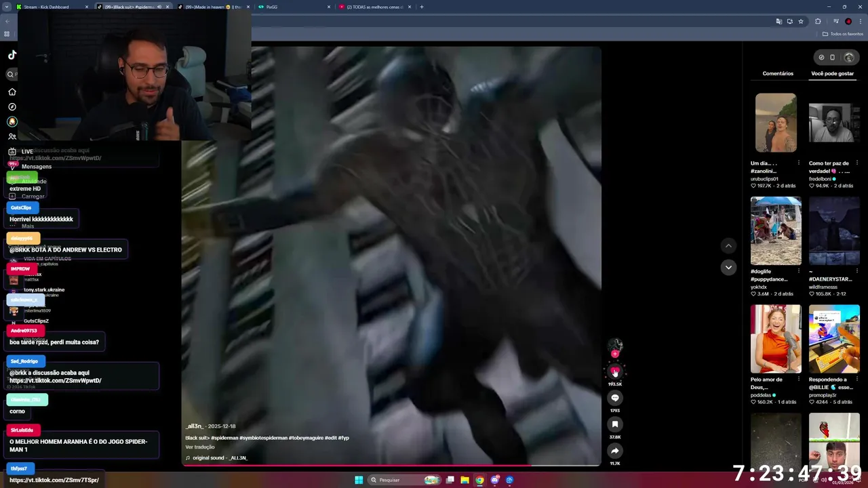Open the Windows Start button

tap(359, 480)
